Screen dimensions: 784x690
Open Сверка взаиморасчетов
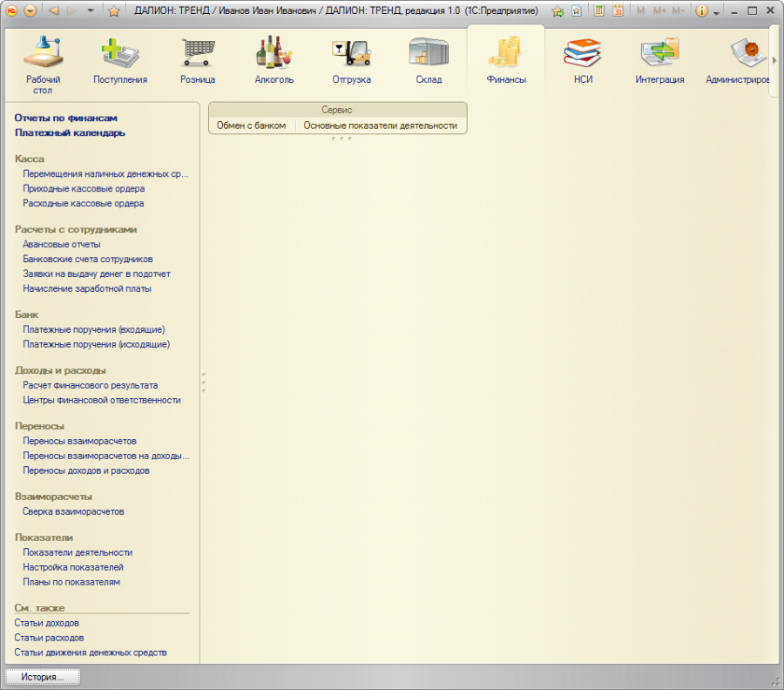pos(73,511)
